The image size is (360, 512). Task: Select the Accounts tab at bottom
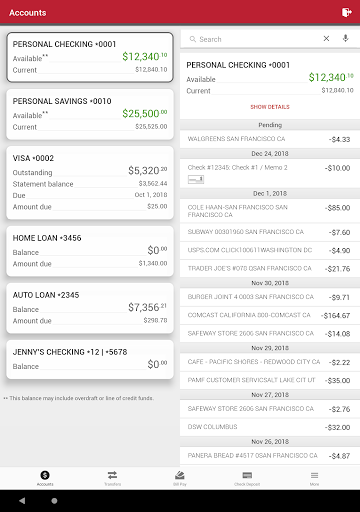[45, 478]
